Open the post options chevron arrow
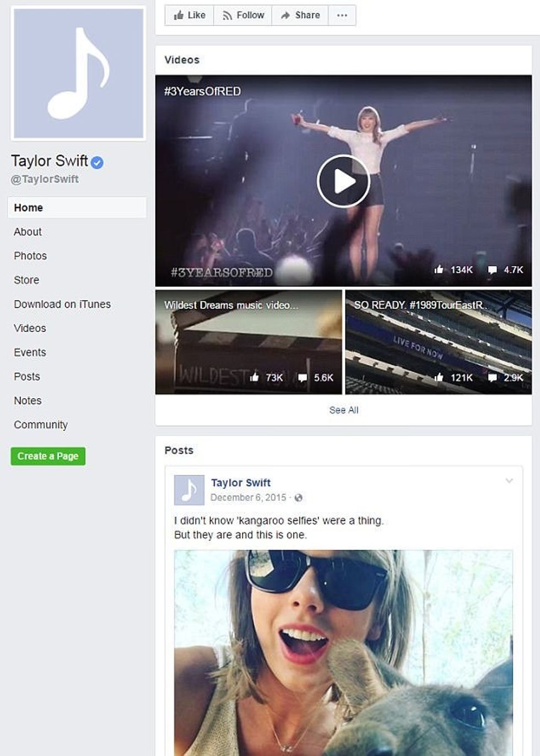This screenshot has height=756, width=540. tap(510, 479)
